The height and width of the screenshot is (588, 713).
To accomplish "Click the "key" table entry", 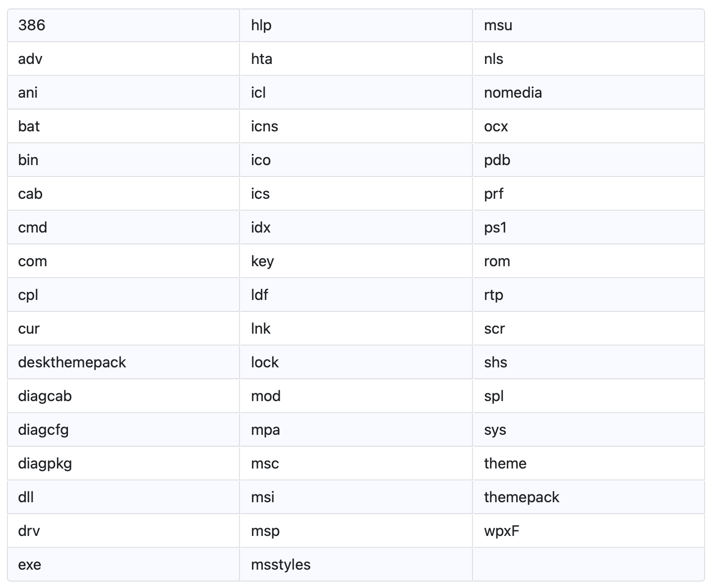I will pos(262,261).
